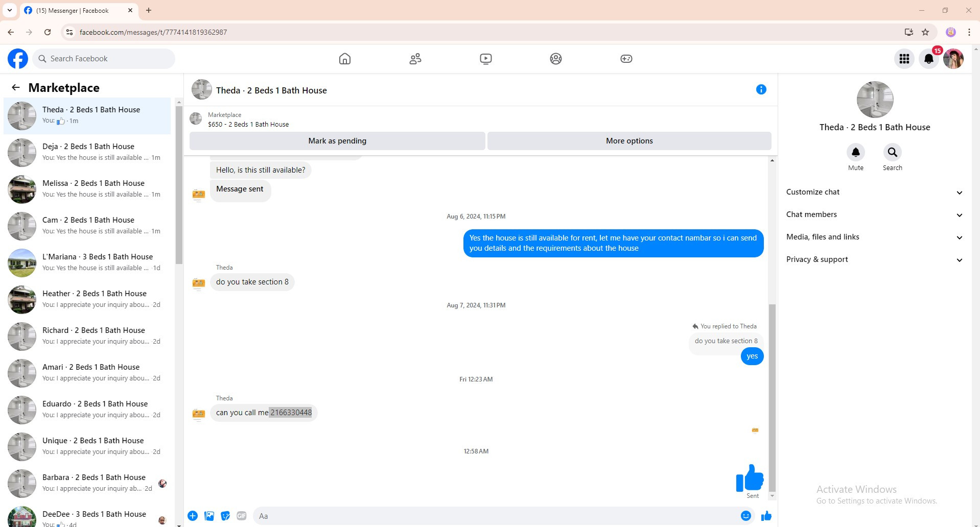Click the More options button
This screenshot has width=980, height=527.
(629, 141)
